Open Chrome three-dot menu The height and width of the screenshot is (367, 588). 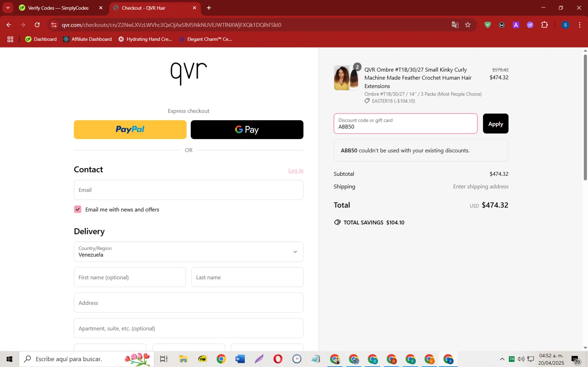click(579, 25)
